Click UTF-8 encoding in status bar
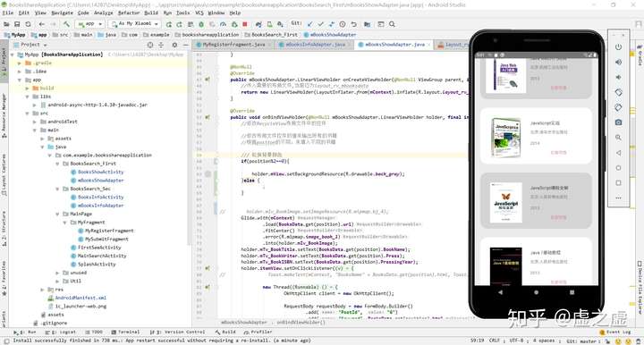This screenshot has height=345, width=644. click(x=516, y=341)
